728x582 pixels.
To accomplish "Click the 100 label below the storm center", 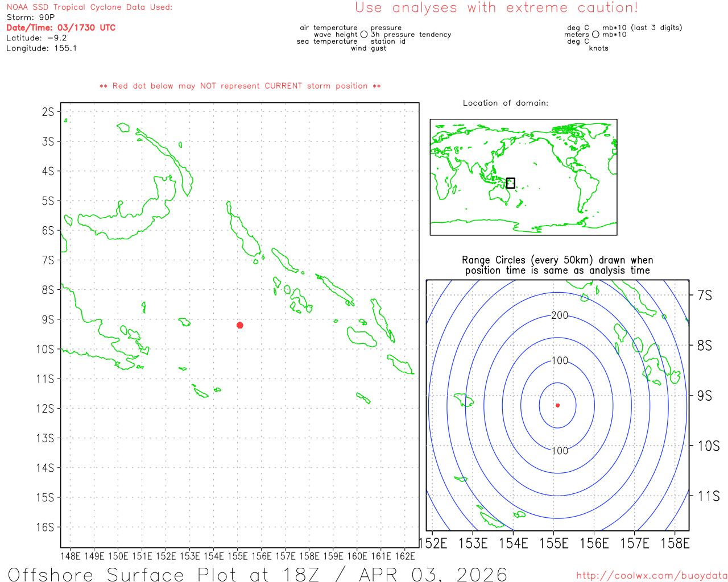I will click(x=560, y=451).
